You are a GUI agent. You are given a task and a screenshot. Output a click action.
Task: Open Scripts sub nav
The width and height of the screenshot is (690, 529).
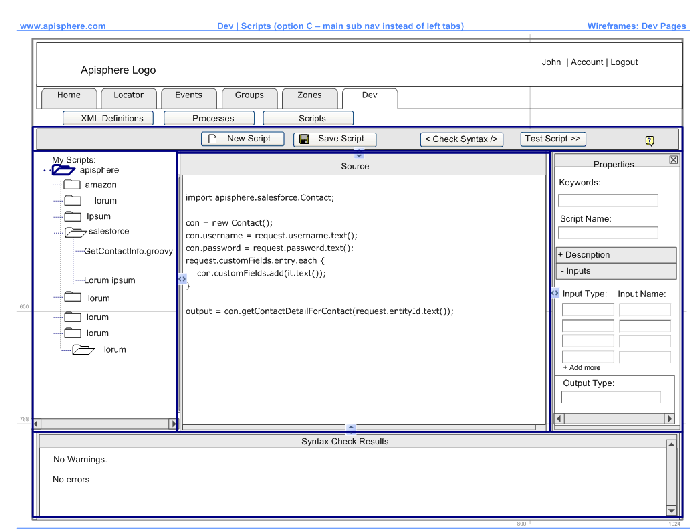tap(308, 118)
